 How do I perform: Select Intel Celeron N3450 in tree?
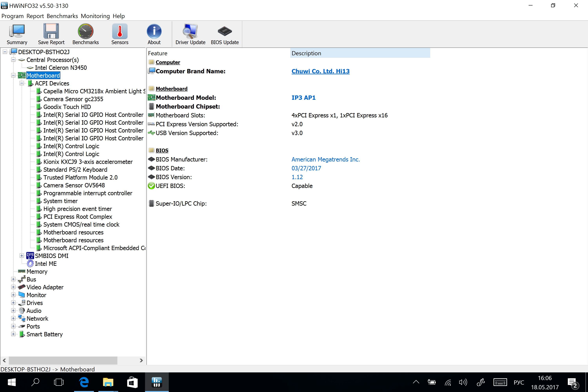tap(61, 68)
